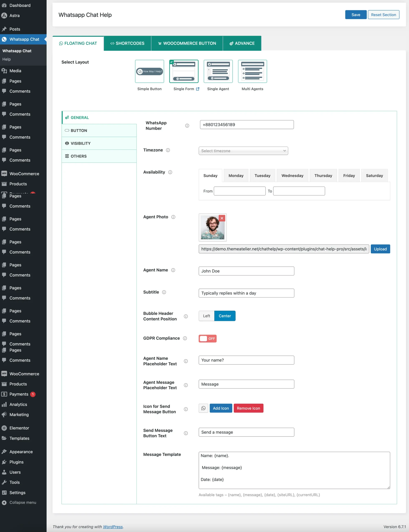Viewport: 409px width, 532px height.
Task: Click the Reset Section button
Action: 383,15
